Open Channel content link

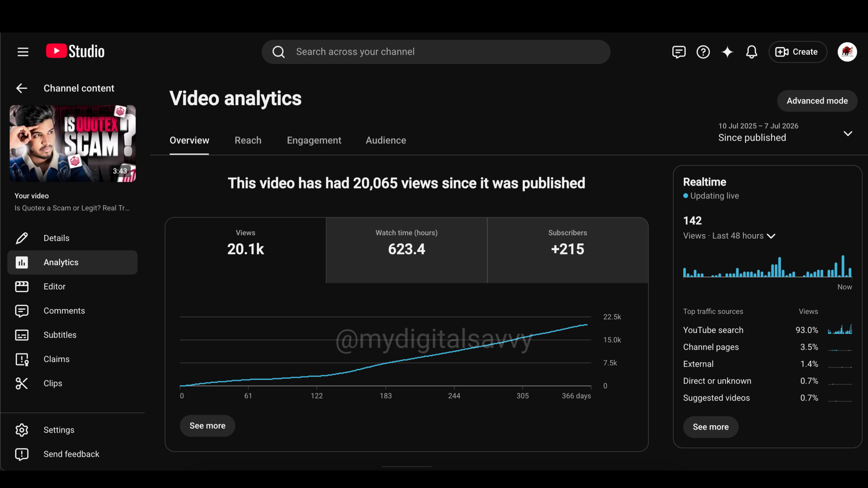click(x=79, y=88)
